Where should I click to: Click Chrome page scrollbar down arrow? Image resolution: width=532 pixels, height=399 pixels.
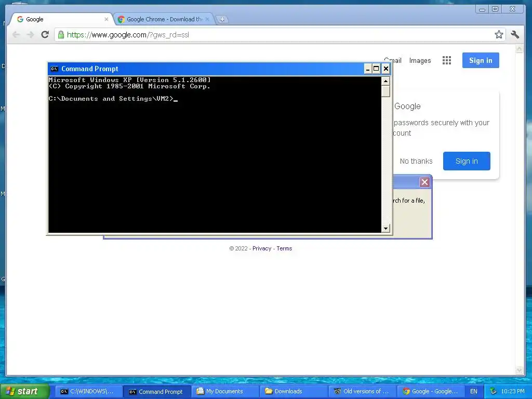(519, 370)
